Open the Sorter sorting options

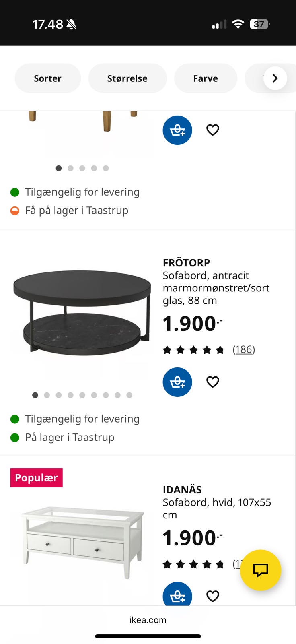click(47, 78)
